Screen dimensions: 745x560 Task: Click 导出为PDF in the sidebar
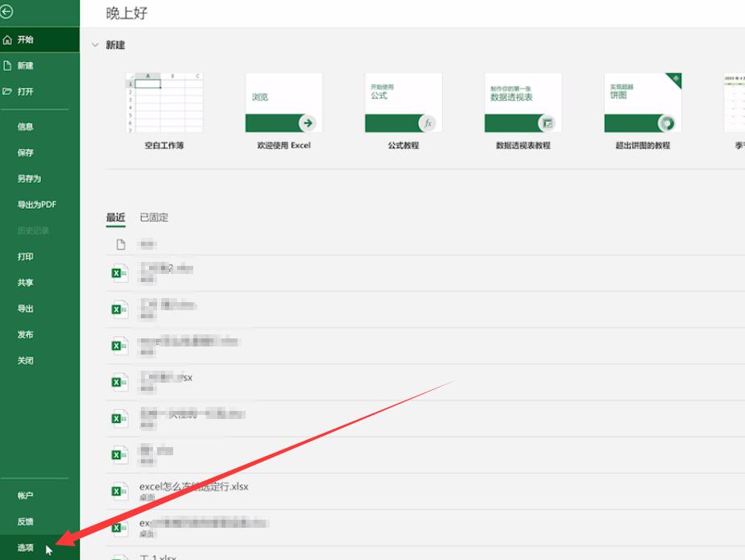pos(36,205)
